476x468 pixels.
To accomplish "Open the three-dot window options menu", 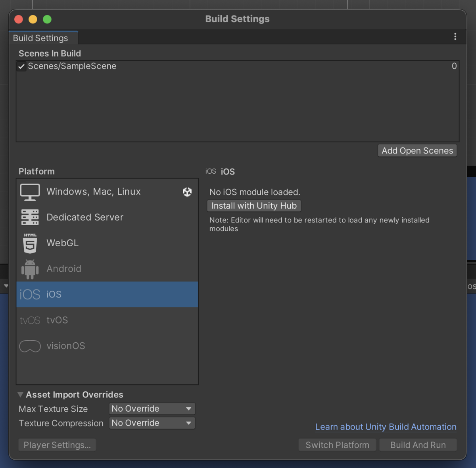I will [455, 36].
